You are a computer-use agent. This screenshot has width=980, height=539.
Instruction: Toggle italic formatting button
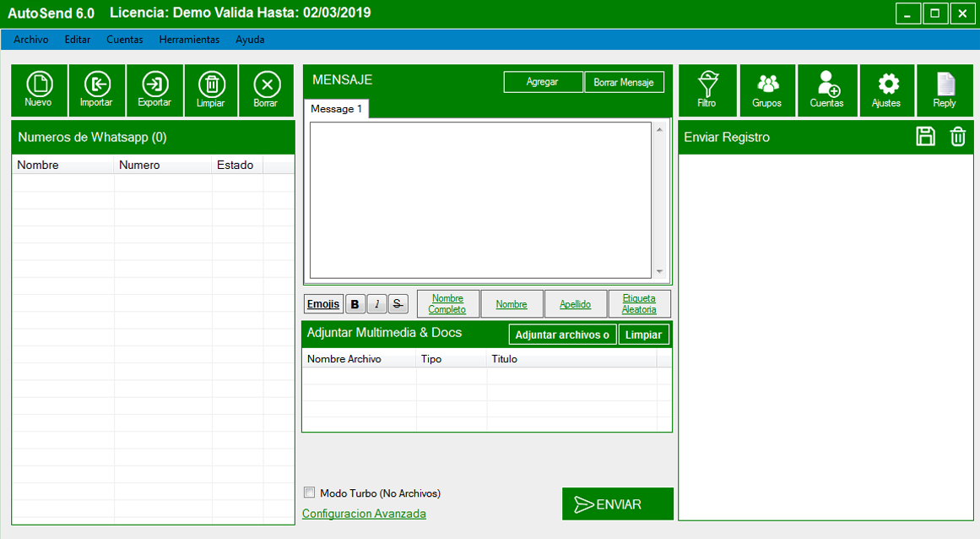pos(376,304)
